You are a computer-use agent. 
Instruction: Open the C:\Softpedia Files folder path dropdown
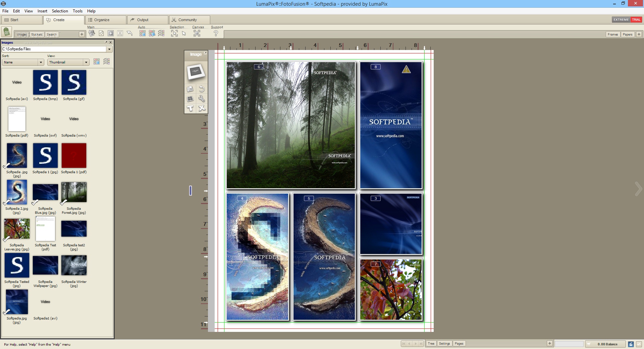coord(109,49)
